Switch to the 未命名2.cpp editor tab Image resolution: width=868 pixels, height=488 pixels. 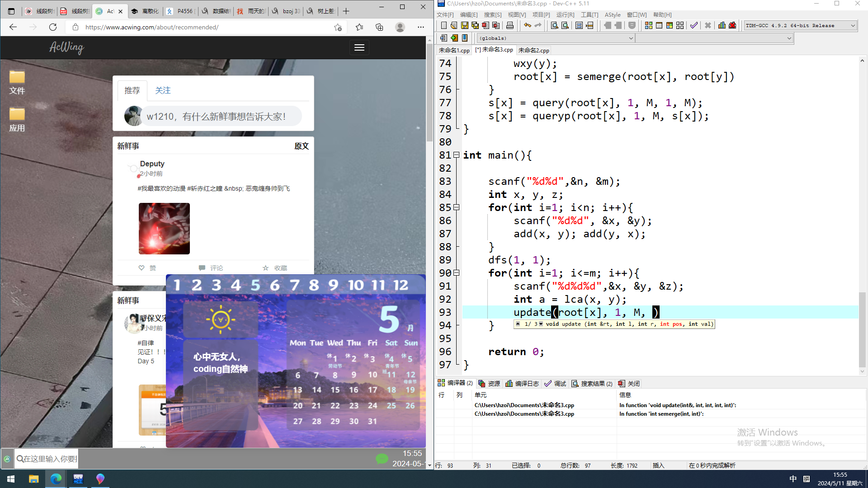(x=533, y=51)
